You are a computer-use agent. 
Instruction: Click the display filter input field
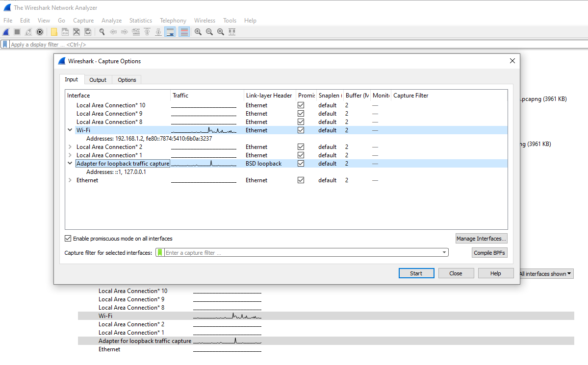tap(298, 44)
